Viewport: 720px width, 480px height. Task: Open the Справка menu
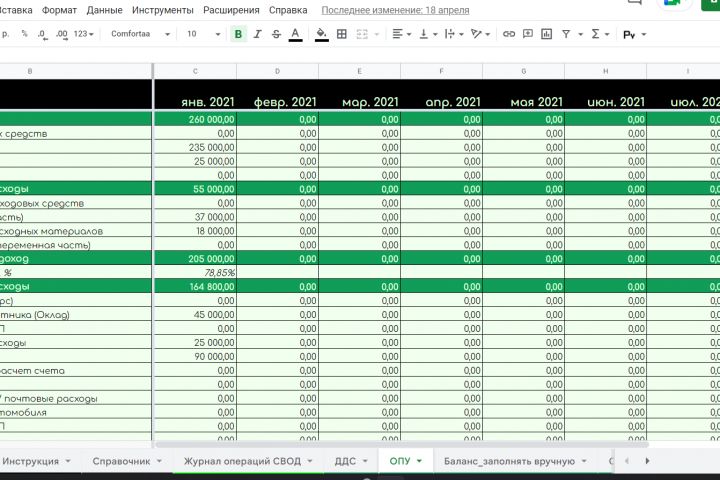(288, 10)
